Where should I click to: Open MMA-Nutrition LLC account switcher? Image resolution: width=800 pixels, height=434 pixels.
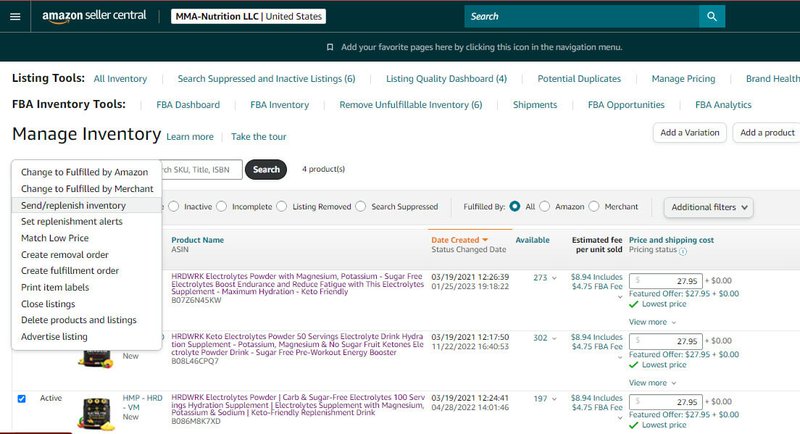248,16
